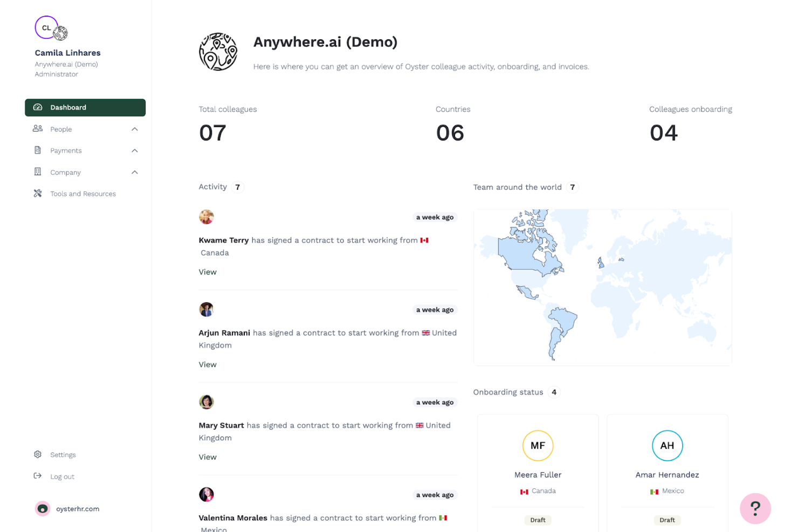798x532 pixels.
Task: Click Meera Fuller's MF avatar circle
Action: click(x=538, y=445)
